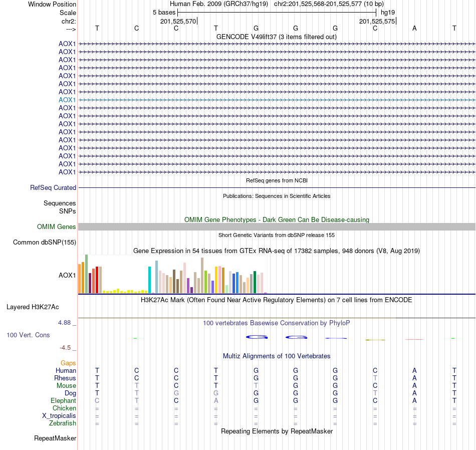Open Short Genetic Variants from dbSNP title
Image resolution: width=476 pixels, height=450 pixels.
coord(277,235)
